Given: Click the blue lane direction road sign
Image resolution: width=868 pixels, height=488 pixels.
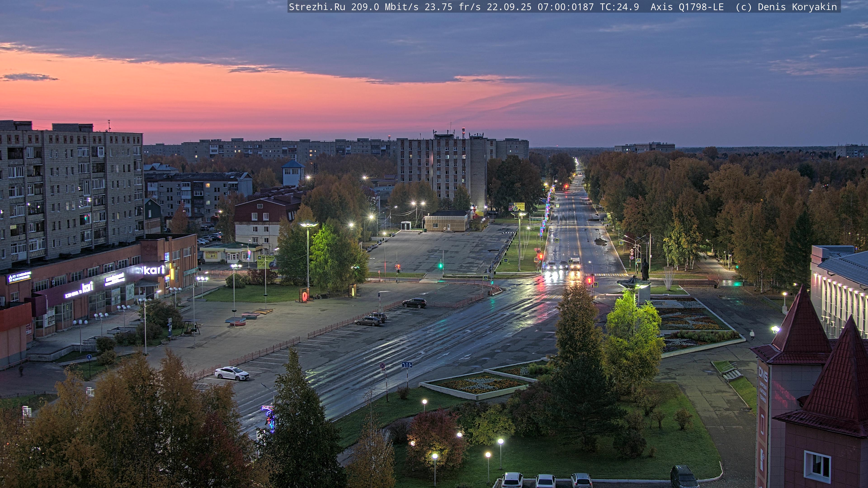Looking at the screenshot, I should 407,365.
